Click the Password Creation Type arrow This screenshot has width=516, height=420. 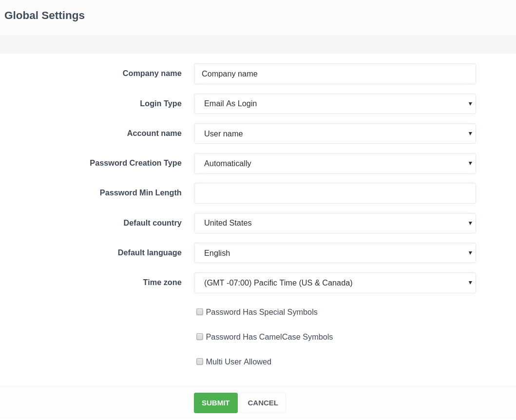(470, 163)
